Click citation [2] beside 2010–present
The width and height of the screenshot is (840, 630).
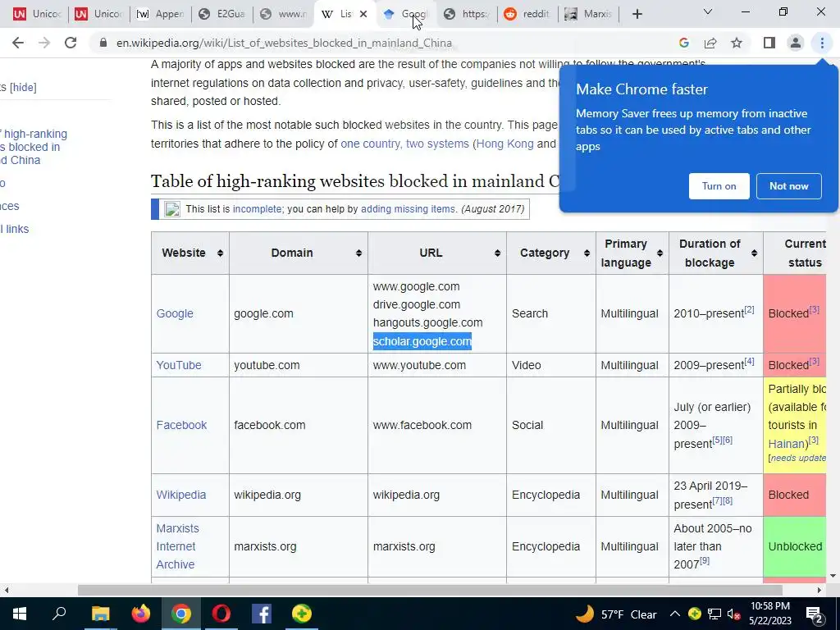click(x=750, y=309)
